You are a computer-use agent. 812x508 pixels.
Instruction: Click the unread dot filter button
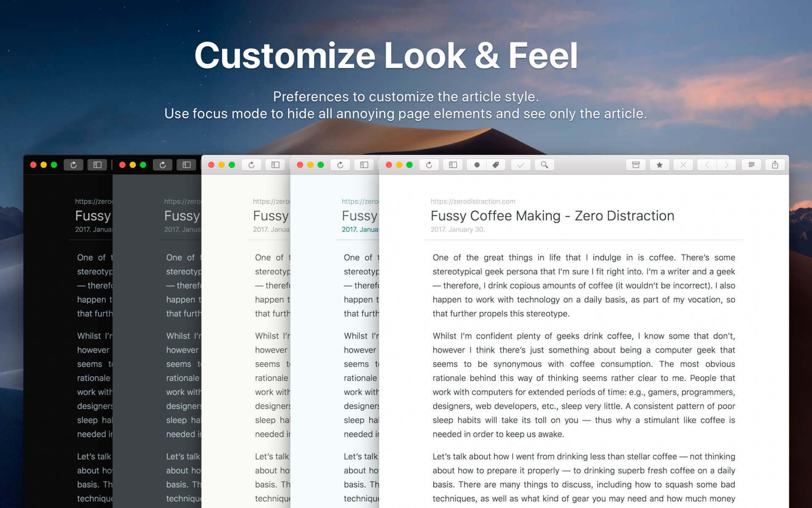tap(477, 165)
